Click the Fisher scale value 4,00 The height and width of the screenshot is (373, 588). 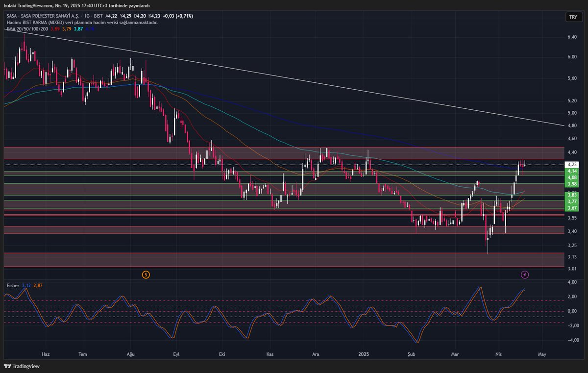click(572, 282)
